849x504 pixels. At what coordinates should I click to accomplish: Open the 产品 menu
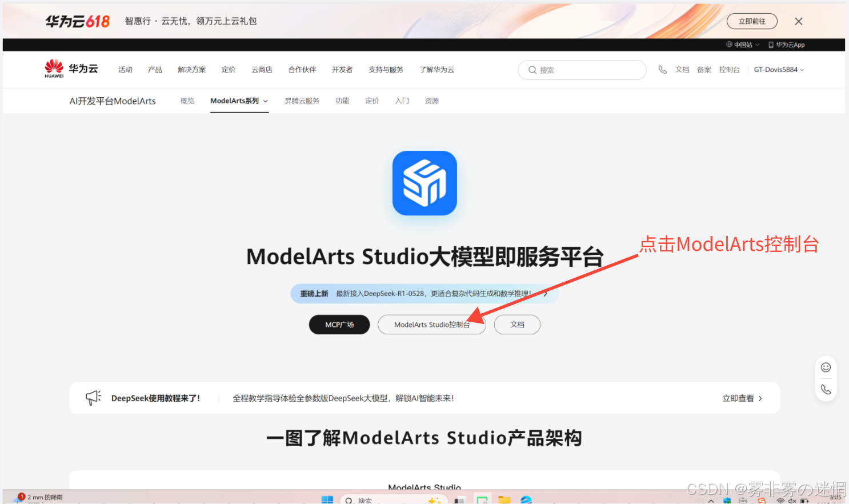155,70
